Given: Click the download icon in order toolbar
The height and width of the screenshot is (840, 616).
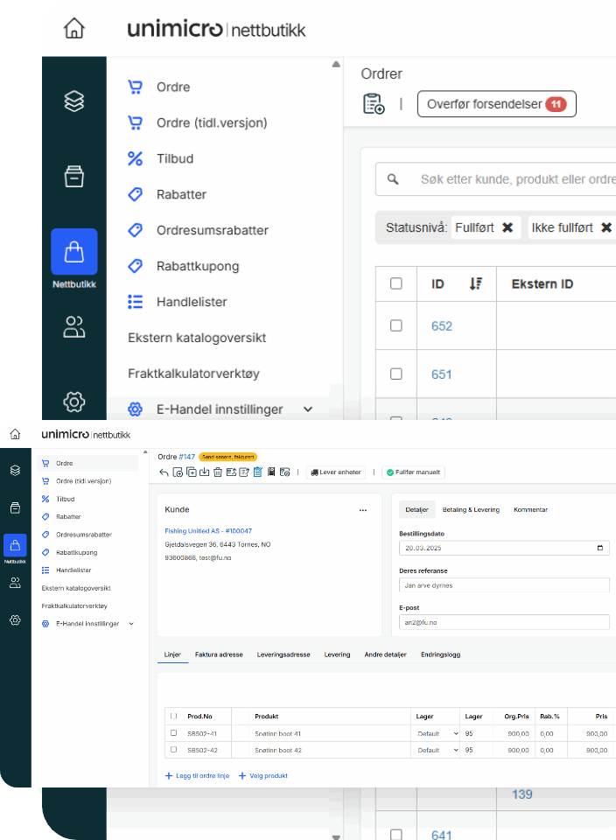Looking at the screenshot, I should point(204,472).
